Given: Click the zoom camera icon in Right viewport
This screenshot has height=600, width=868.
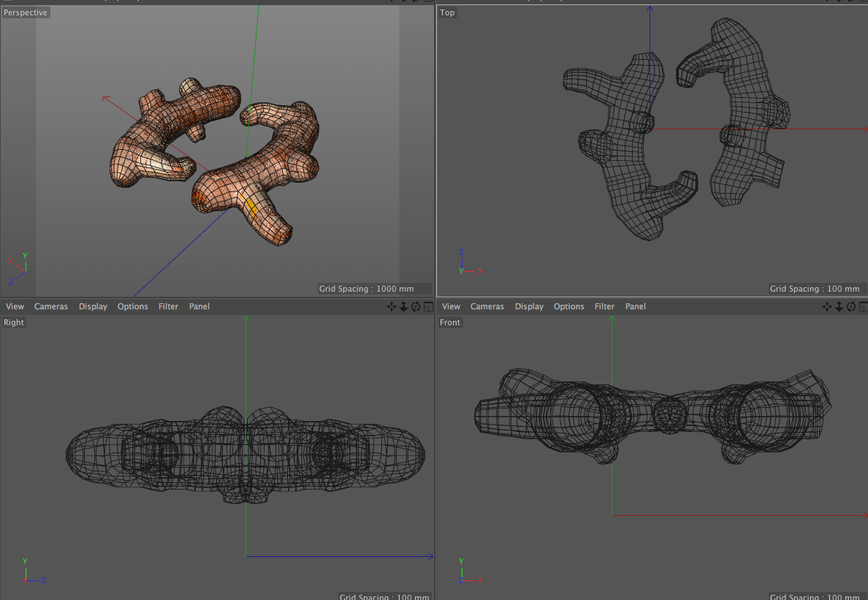Looking at the screenshot, I should [403, 307].
